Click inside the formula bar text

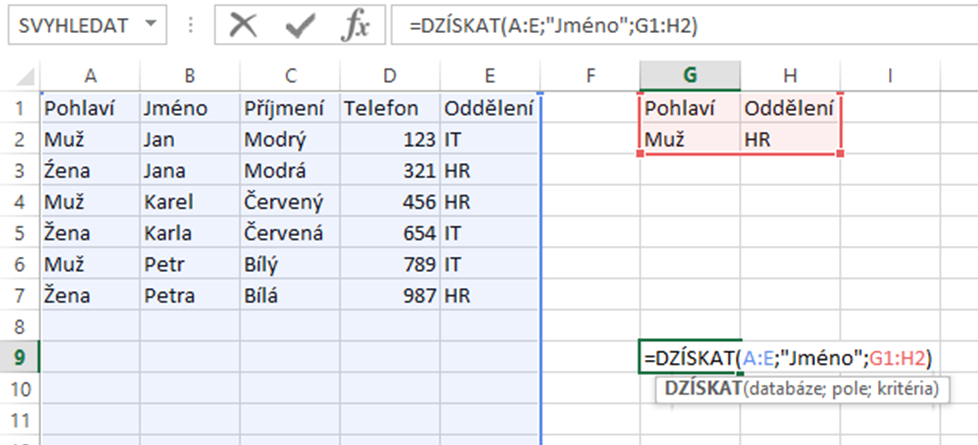[x=684, y=25]
